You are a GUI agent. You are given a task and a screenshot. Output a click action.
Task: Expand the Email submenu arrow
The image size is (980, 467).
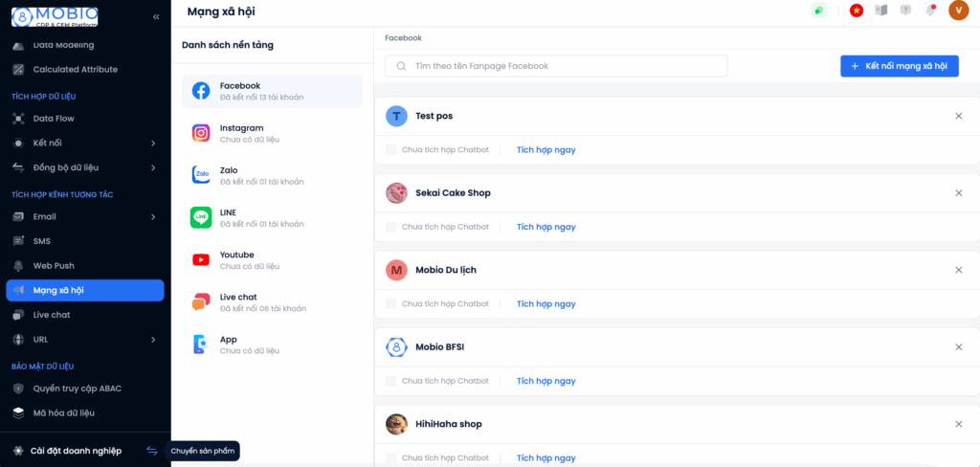(x=153, y=217)
